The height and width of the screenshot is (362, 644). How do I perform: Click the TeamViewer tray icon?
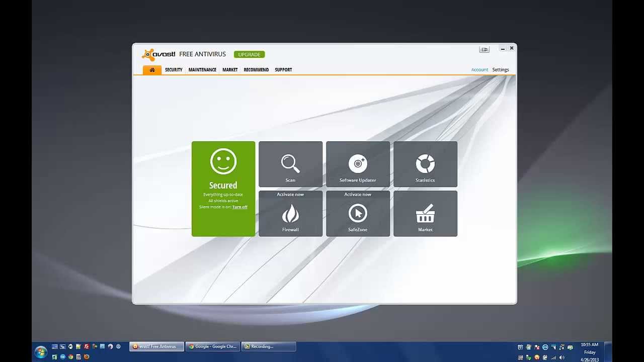(545, 347)
